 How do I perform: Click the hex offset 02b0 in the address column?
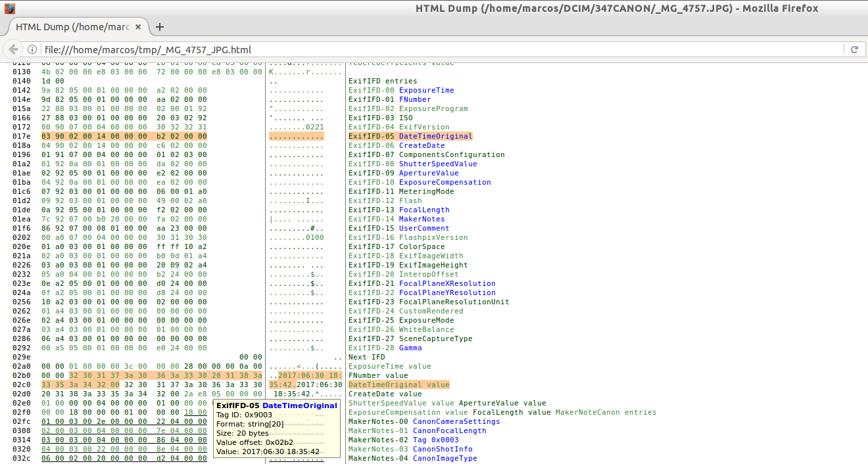pos(22,376)
